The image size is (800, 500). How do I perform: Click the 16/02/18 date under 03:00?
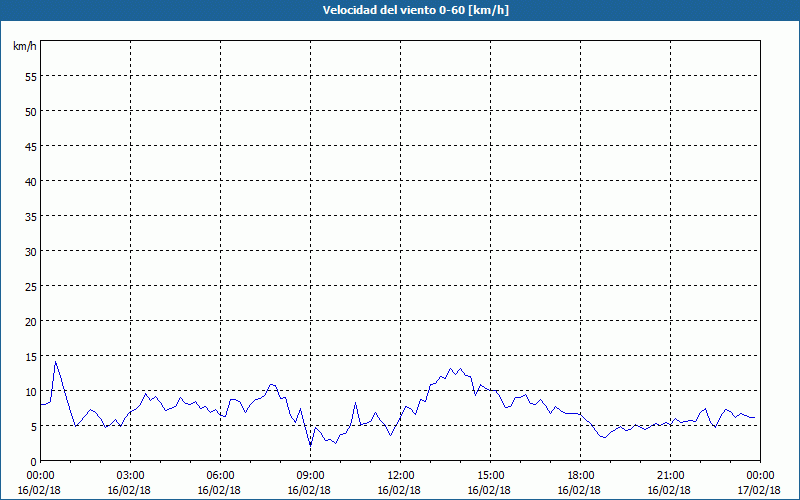(x=129, y=490)
